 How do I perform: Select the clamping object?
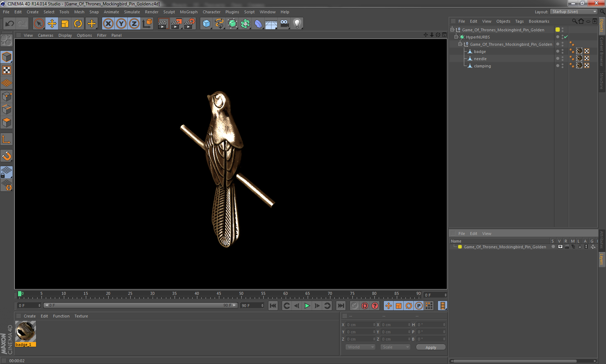point(482,66)
